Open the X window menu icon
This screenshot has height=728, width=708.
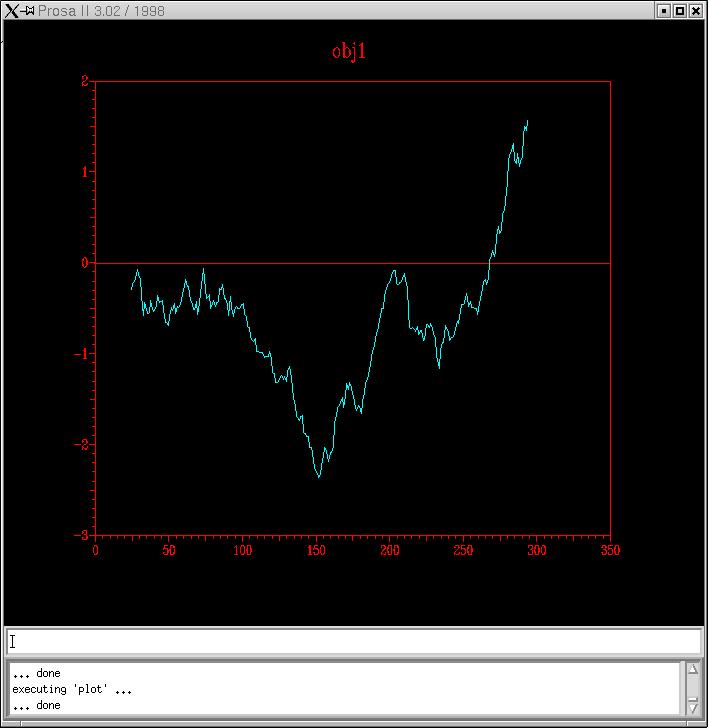pyautogui.click(x=11, y=11)
